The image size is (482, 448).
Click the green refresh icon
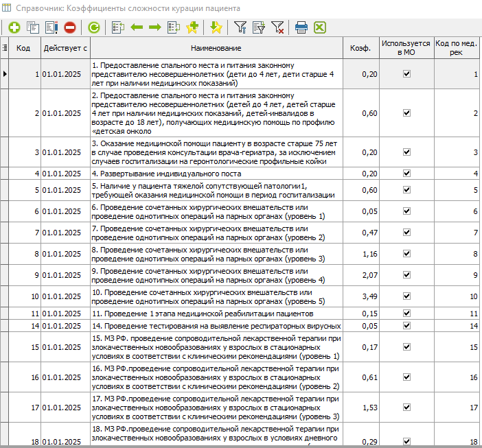[94, 27]
